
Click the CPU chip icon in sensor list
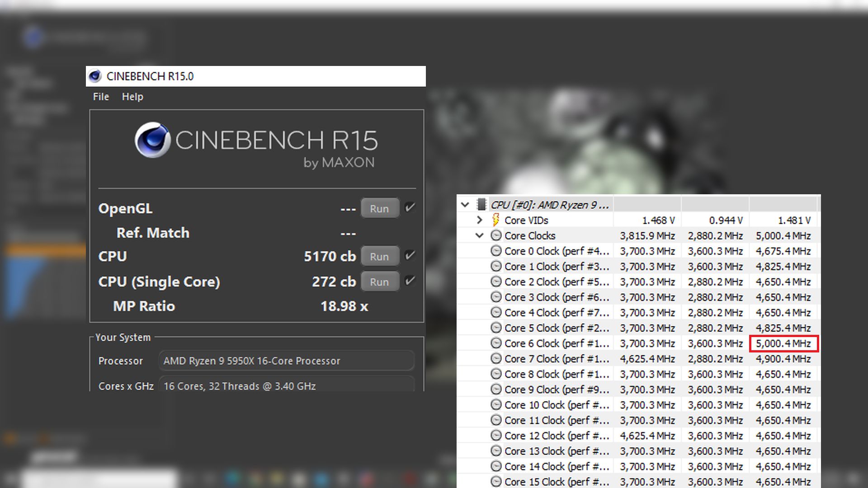tap(481, 205)
